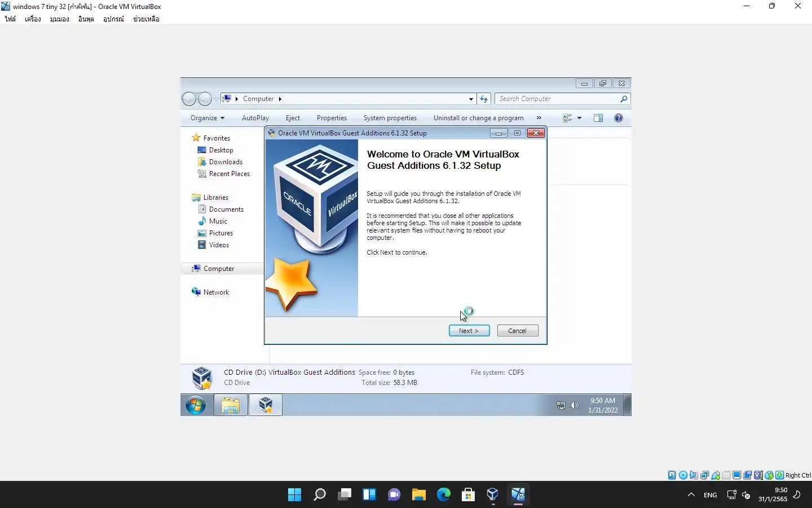Click Computer breadcrumb in address bar

pyautogui.click(x=258, y=99)
